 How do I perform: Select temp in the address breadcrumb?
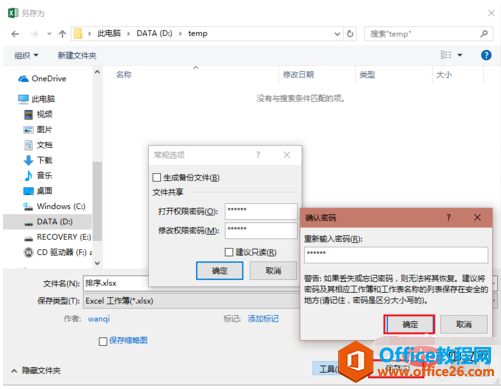point(198,34)
